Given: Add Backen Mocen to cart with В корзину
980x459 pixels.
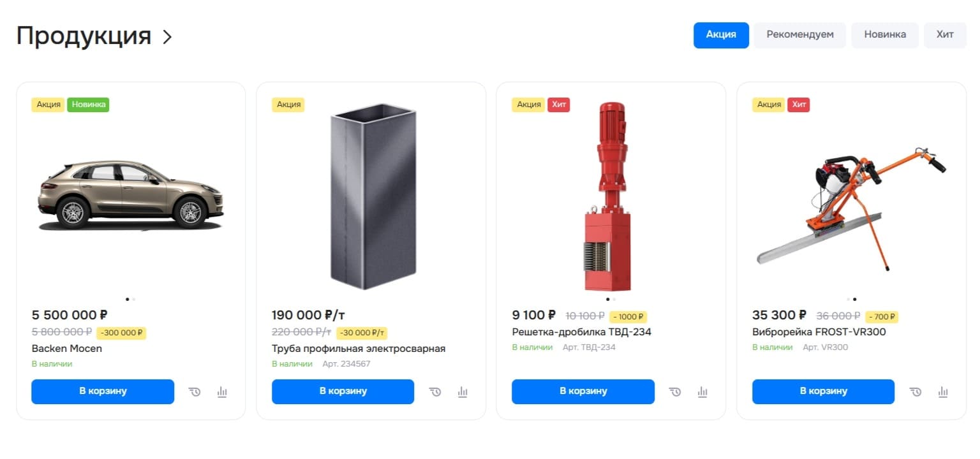Looking at the screenshot, I should (x=103, y=391).
